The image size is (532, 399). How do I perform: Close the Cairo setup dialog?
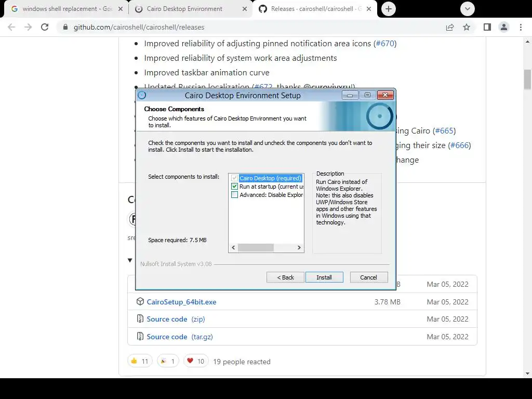385,96
